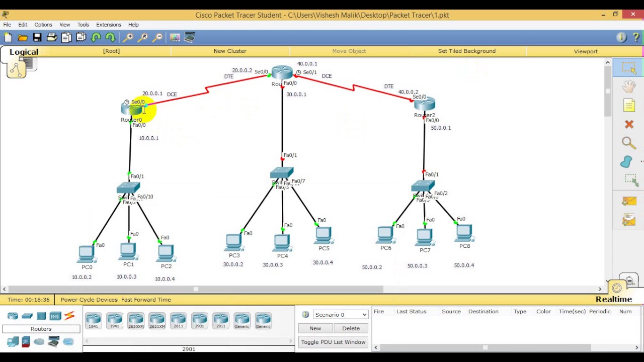Pick the 1841 router model

coord(94,321)
